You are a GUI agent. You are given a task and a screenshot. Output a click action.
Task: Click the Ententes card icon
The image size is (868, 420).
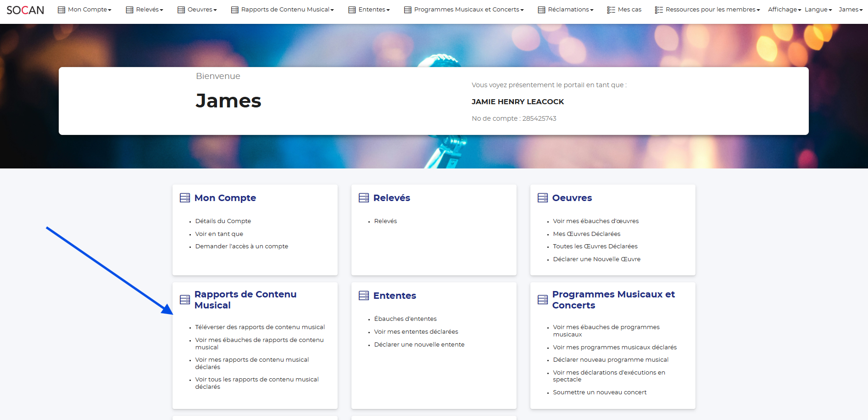click(364, 296)
